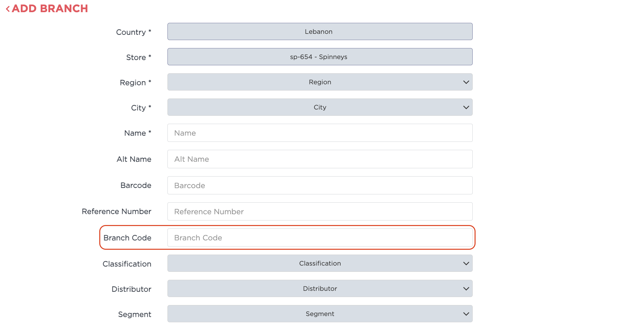Viewport: 644px width, 327px height.
Task: Select the Barcode input box
Action: (x=319, y=185)
